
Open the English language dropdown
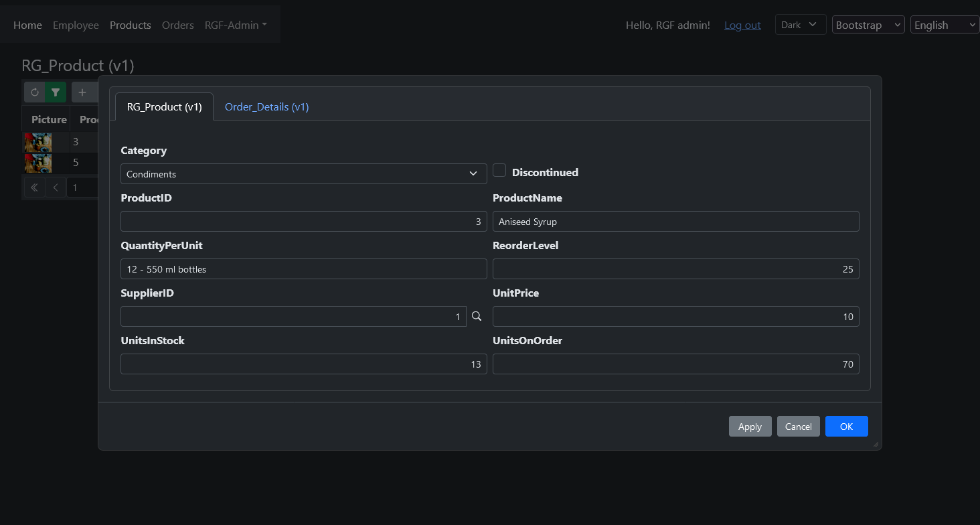pos(945,25)
